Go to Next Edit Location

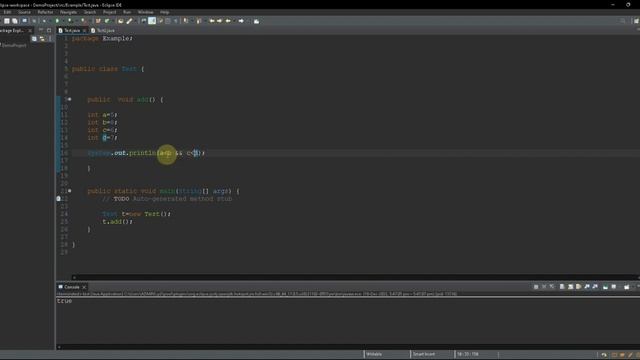(220, 21)
